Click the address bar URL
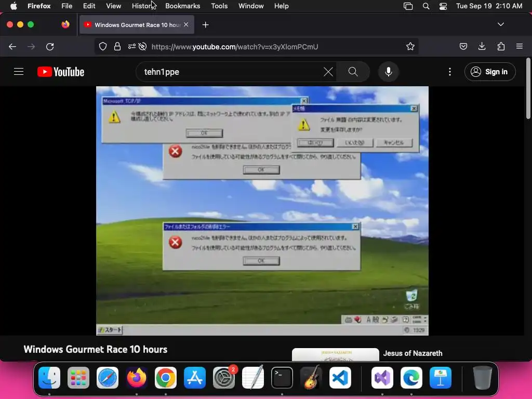This screenshot has height=399, width=532. click(x=235, y=46)
